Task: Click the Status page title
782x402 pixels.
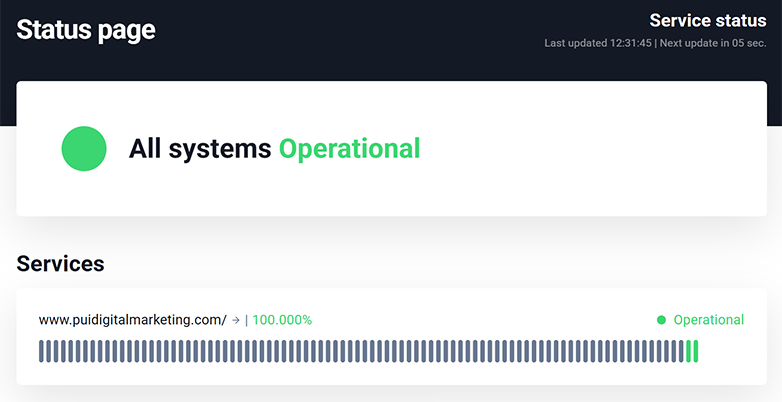Action: 86,30
